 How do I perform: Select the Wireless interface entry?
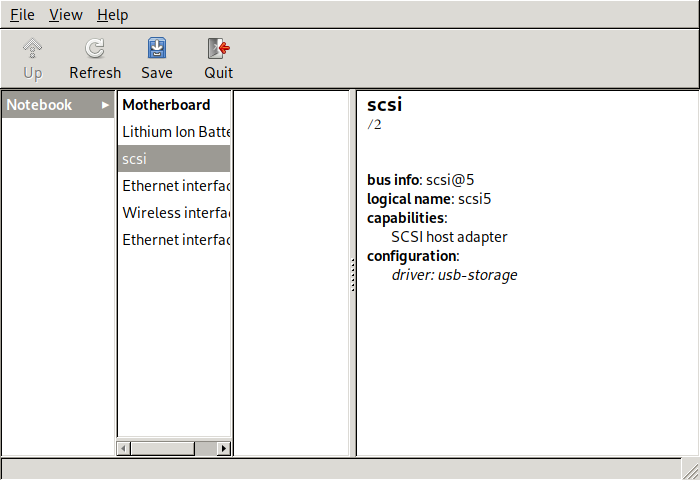[175, 213]
